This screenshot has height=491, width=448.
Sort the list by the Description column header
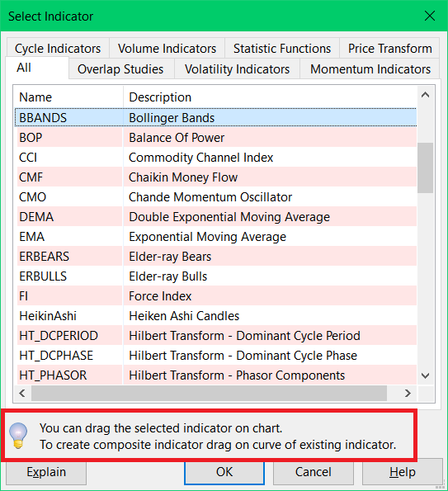pos(270,97)
